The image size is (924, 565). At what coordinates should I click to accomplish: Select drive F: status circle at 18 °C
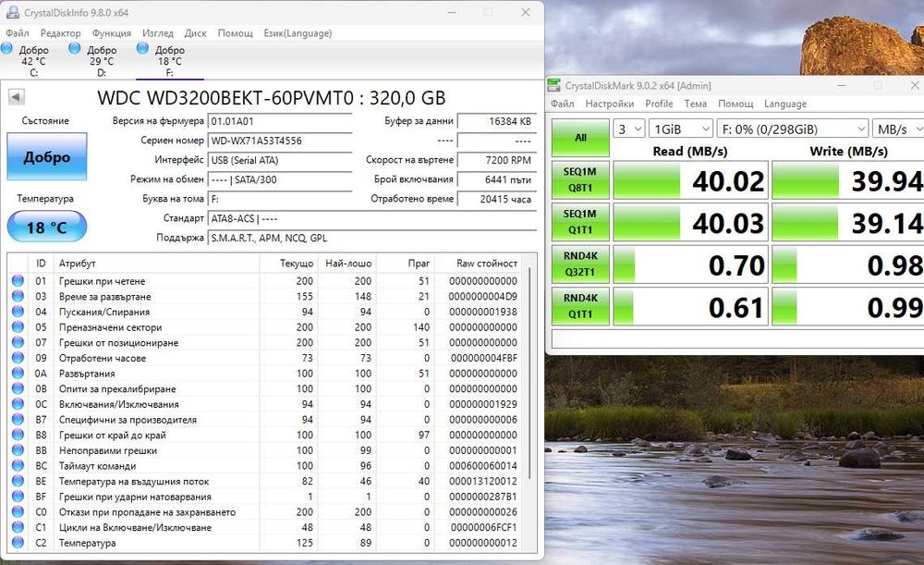point(142,48)
